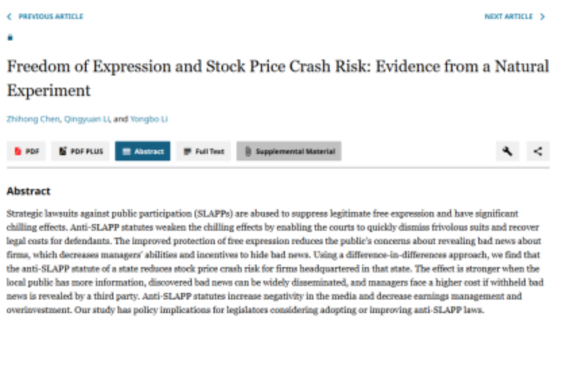Click the document icon on PDF PLUS
Viewport: 562px width, 392px height.
pos(63,152)
